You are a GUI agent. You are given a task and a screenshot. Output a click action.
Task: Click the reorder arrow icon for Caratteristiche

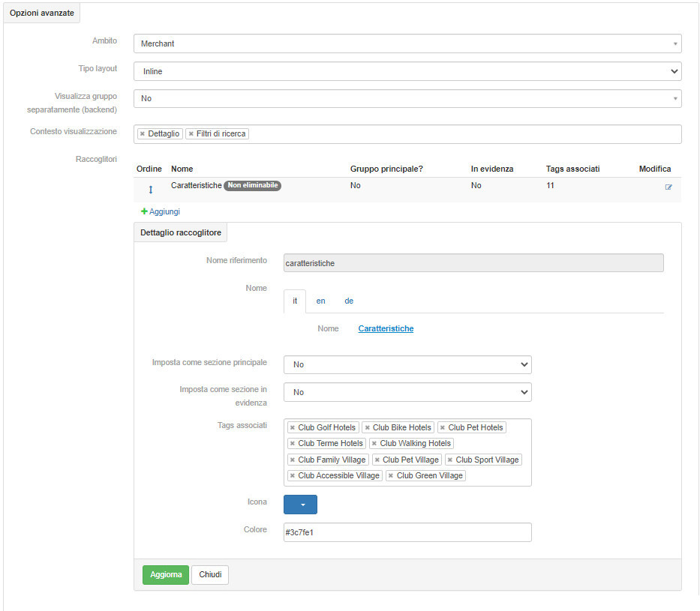click(151, 190)
